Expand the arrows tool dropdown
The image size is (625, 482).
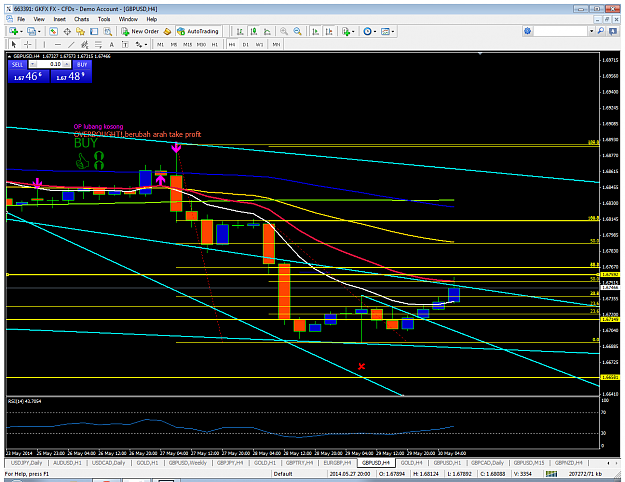(x=146, y=44)
